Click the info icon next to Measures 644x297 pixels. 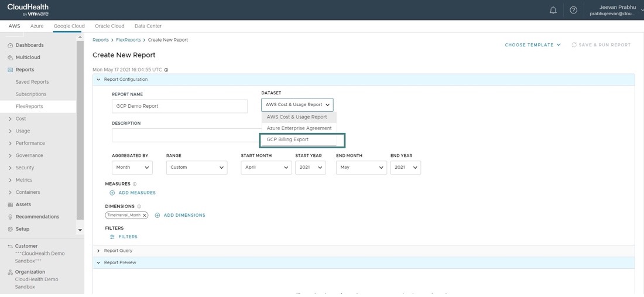tap(135, 184)
